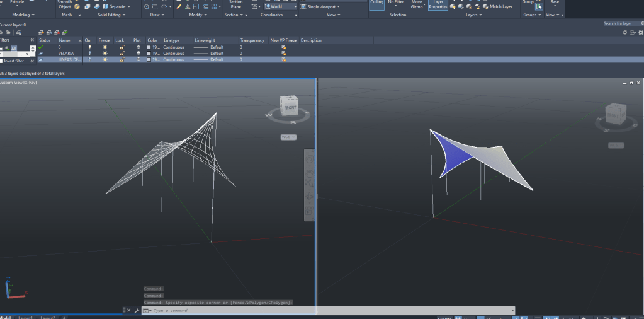Sort layers by Name column header
The width and height of the screenshot is (644, 319).
[65, 40]
